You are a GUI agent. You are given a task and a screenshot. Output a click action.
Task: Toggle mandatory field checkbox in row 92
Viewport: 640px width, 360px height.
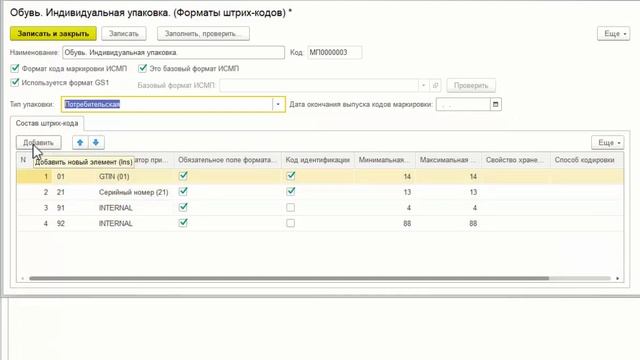coord(183,223)
